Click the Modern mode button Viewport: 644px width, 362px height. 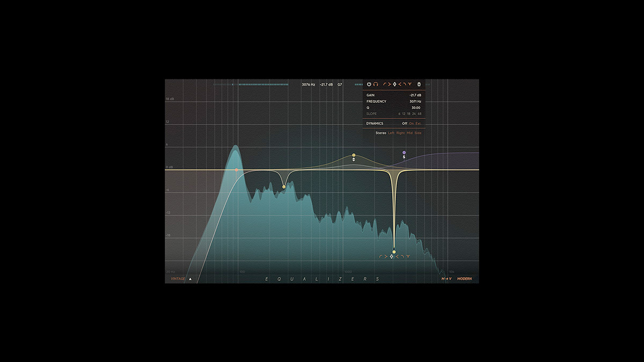pos(464,279)
